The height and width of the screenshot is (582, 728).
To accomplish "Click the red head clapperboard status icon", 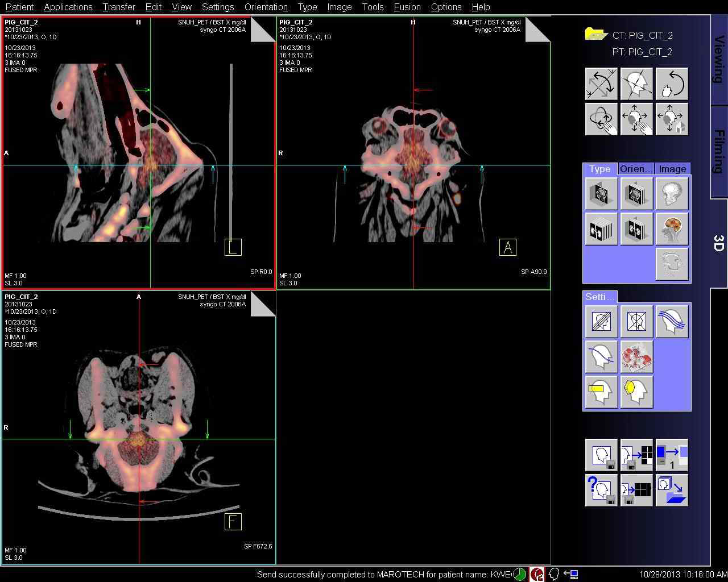I will coord(537,575).
